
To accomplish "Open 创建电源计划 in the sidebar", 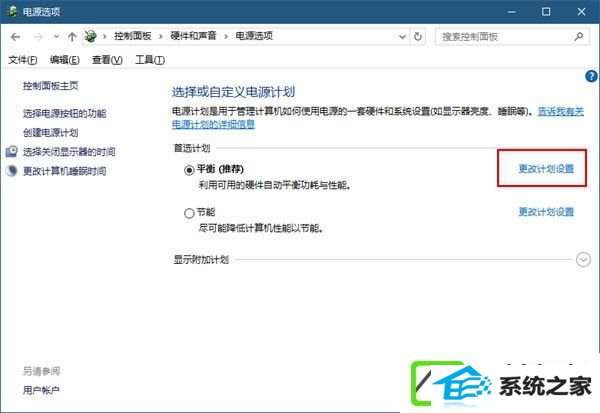I will tap(51, 133).
